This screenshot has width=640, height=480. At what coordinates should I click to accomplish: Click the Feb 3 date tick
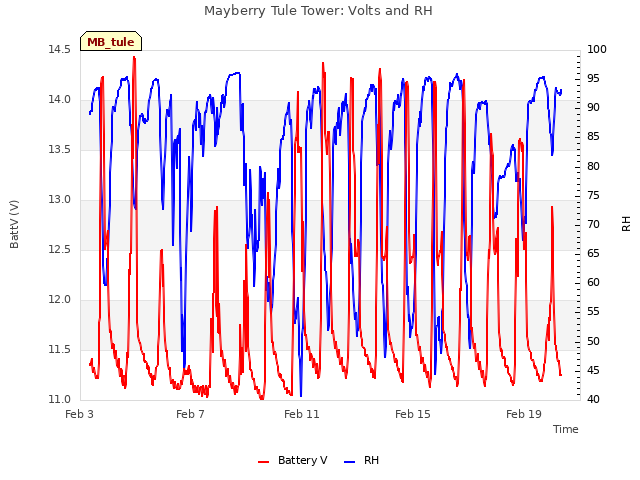(x=80, y=414)
